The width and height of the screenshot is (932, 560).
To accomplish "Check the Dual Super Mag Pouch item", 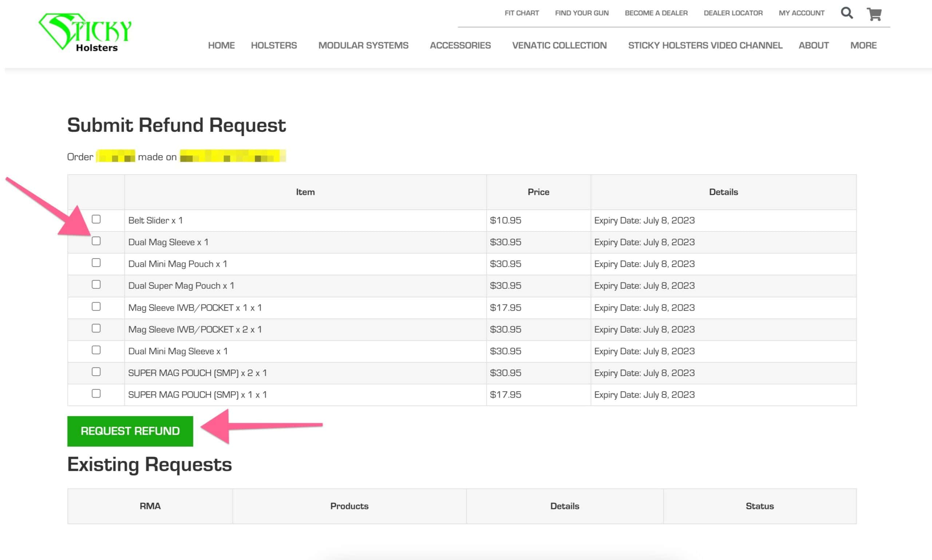I will pos(96,284).
